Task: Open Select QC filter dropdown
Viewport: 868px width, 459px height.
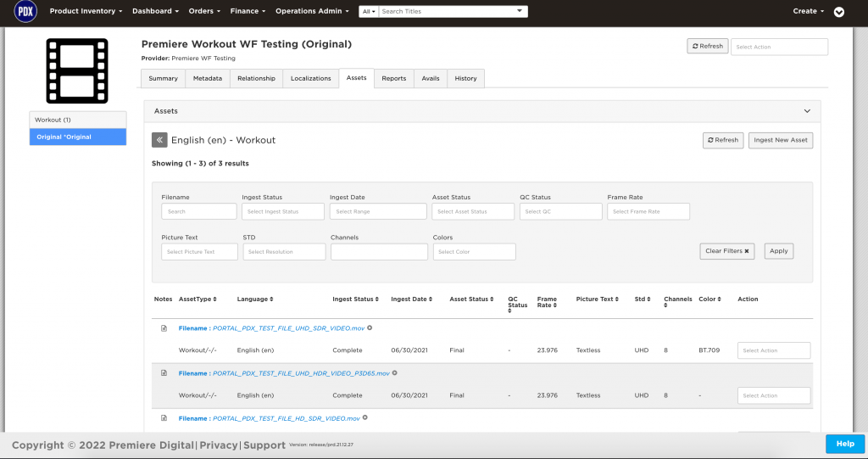Action: [x=561, y=212]
